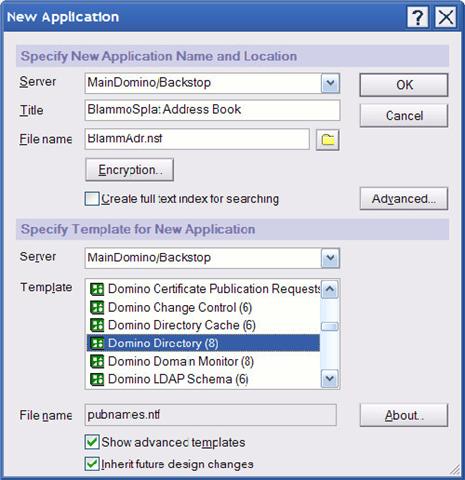This screenshot has height=480, width=465.
Task: Disable Inherit future design changes
Action: click(92, 464)
